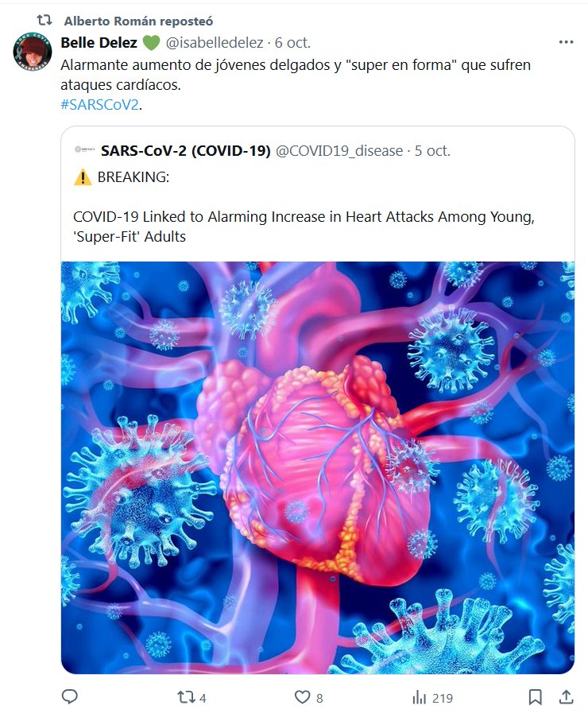Open view analytics bar chart icon
The image size is (588, 717).
point(419,697)
